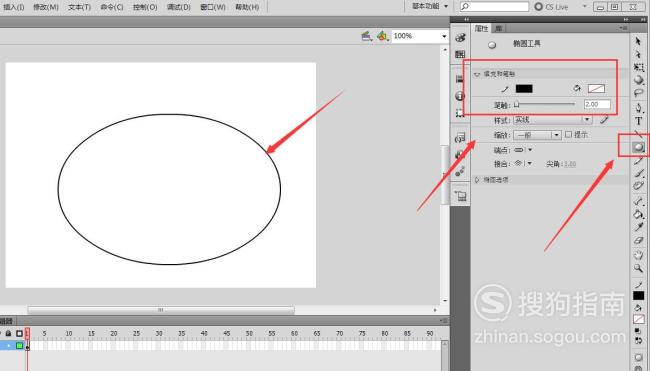Toggle the 提示 hinting checkbox

click(x=568, y=134)
